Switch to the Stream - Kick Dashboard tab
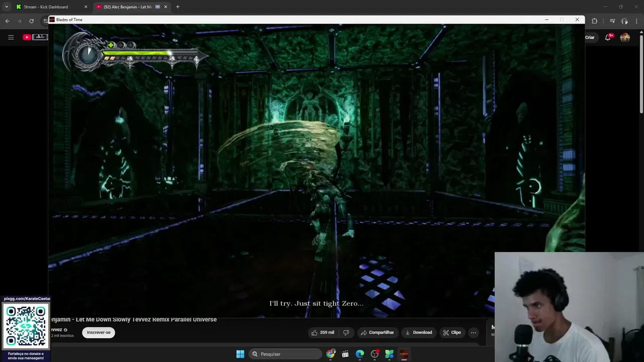644x362 pixels. coord(46,7)
